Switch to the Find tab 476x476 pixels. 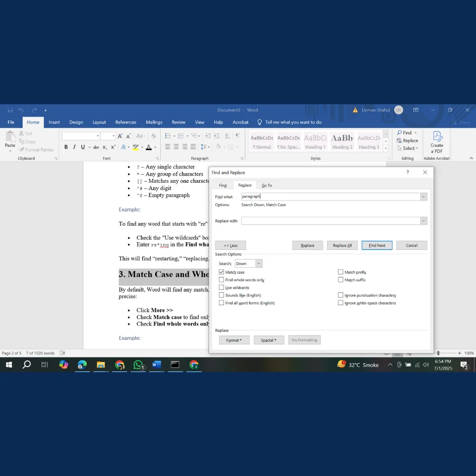223,185
